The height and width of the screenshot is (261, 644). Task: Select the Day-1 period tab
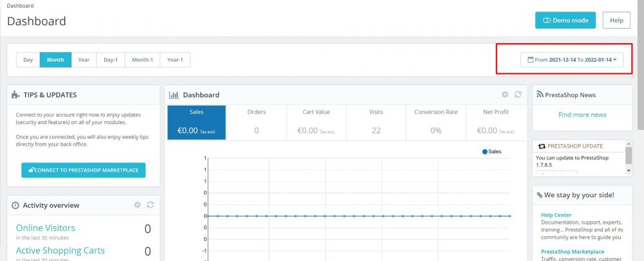point(111,60)
